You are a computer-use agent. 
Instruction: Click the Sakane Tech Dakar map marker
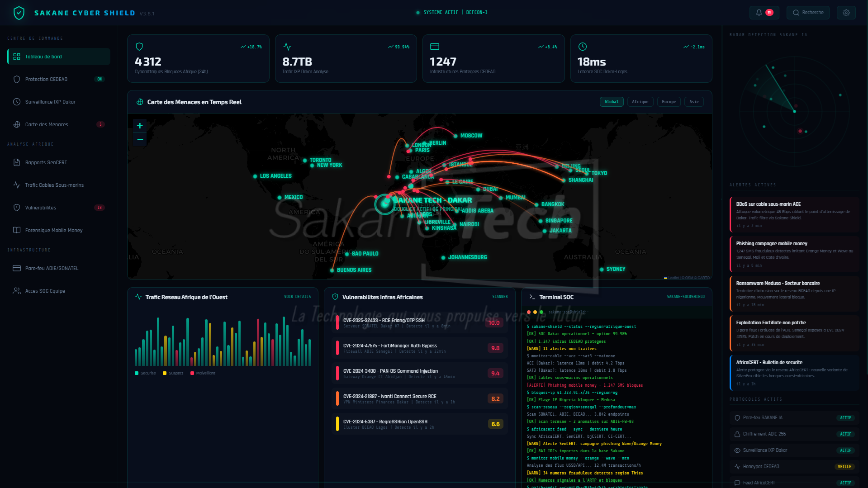(x=385, y=204)
